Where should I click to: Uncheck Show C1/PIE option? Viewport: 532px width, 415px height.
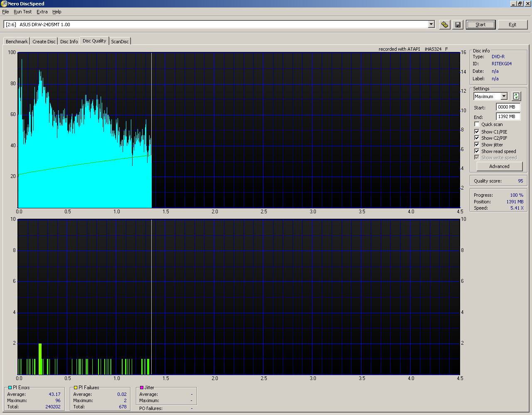coord(477,131)
